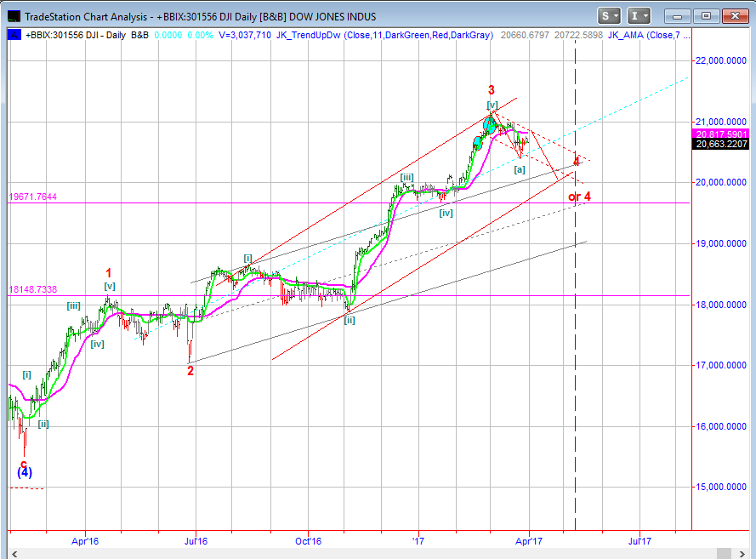Click the "20722.5898" indicator value

tap(578, 35)
